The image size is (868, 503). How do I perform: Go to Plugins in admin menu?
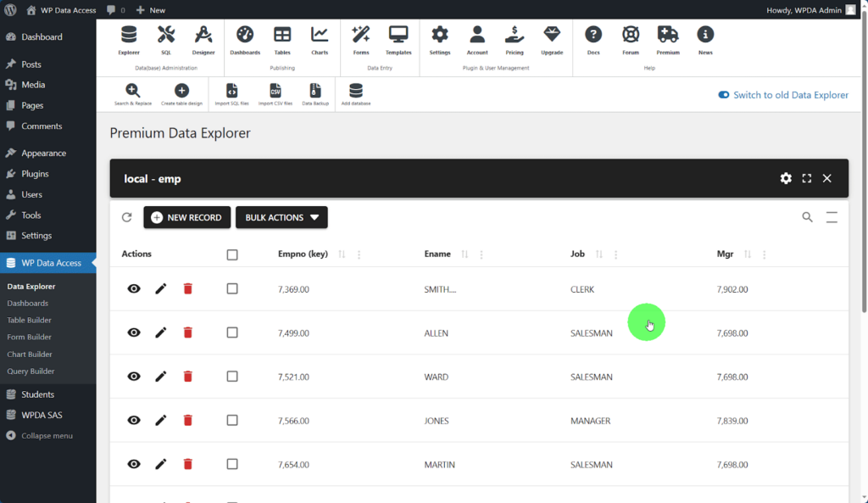coord(35,174)
